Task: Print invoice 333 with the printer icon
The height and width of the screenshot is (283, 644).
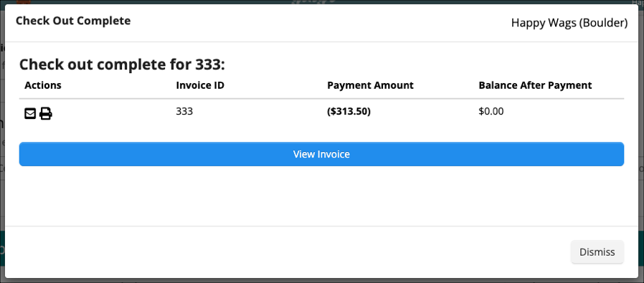Action: pyautogui.click(x=46, y=113)
